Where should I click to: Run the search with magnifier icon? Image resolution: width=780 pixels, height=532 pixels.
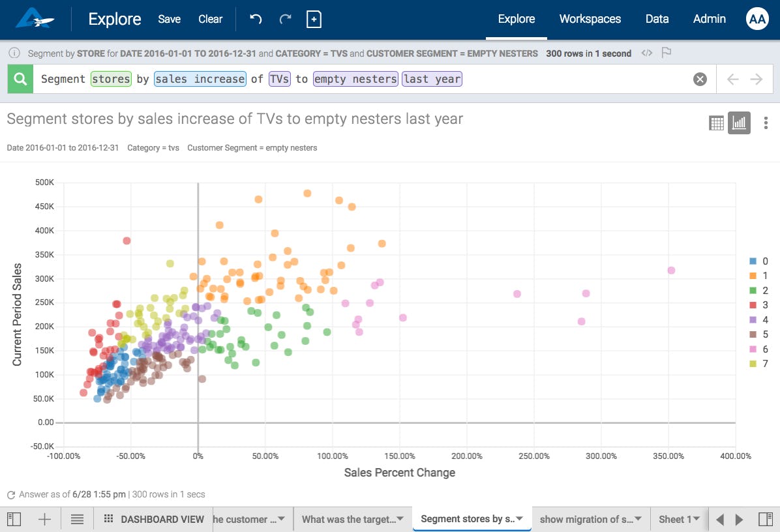coord(20,78)
